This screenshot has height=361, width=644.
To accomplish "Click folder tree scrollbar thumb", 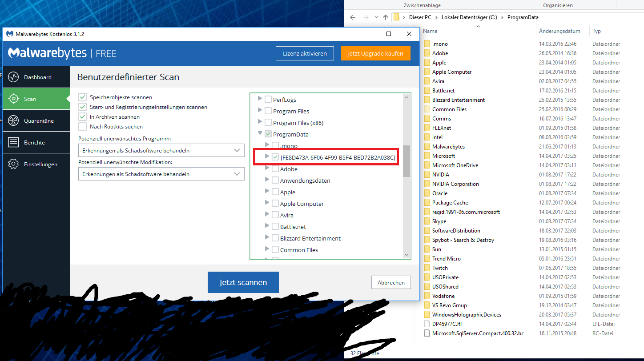I will [x=407, y=161].
